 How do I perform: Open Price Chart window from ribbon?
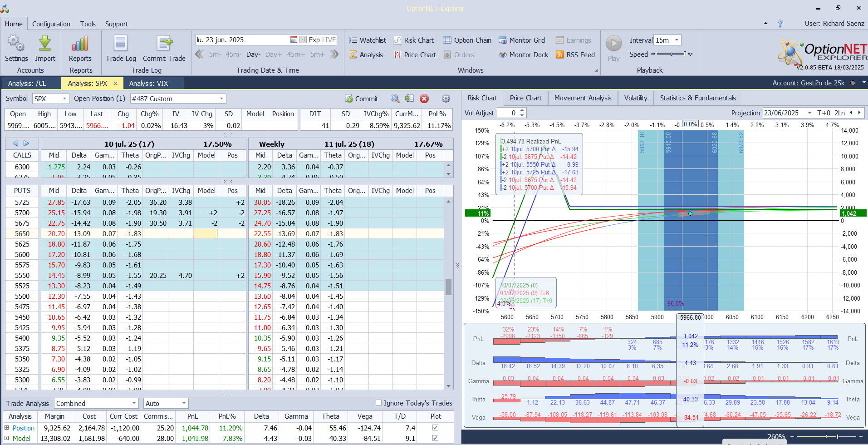click(x=415, y=55)
